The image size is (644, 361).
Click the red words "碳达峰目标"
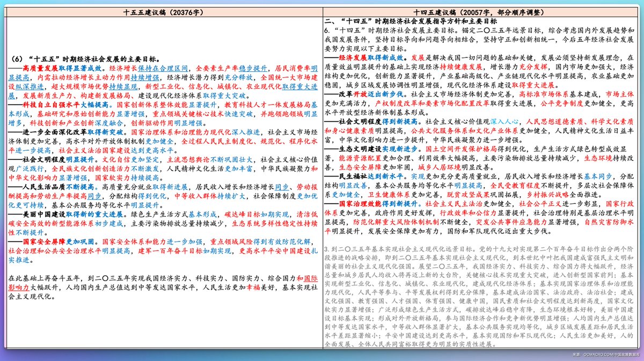click(x=243, y=215)
